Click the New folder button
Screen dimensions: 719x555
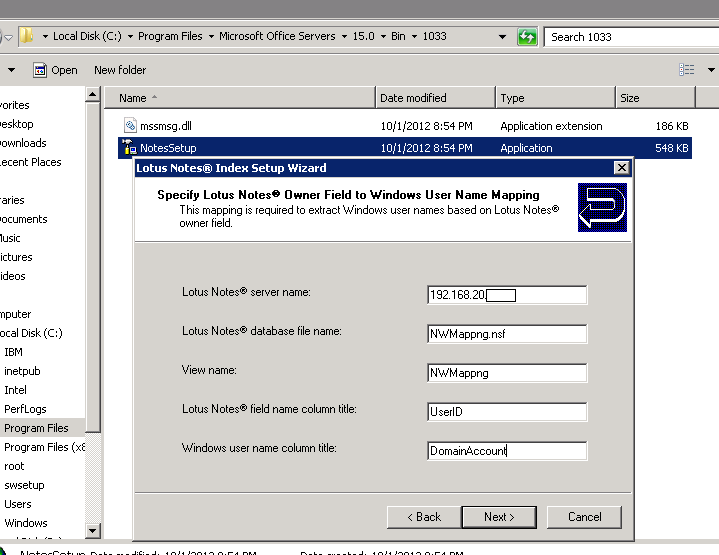tap(120, 70)
